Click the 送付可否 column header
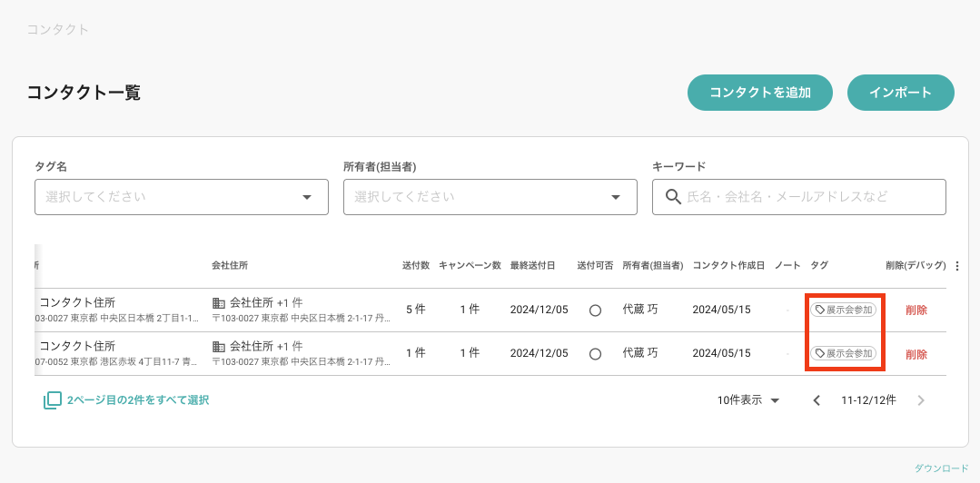980x483 pixels. tap(595, 265)
